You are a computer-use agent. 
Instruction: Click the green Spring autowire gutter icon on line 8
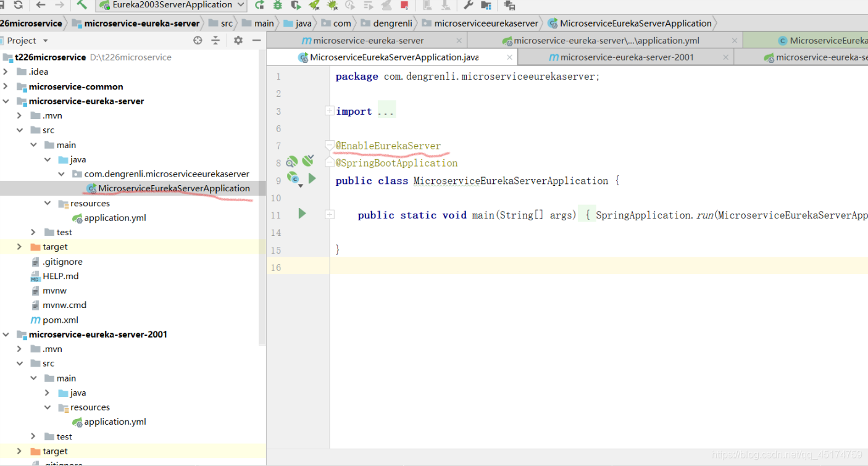point(308,162)
